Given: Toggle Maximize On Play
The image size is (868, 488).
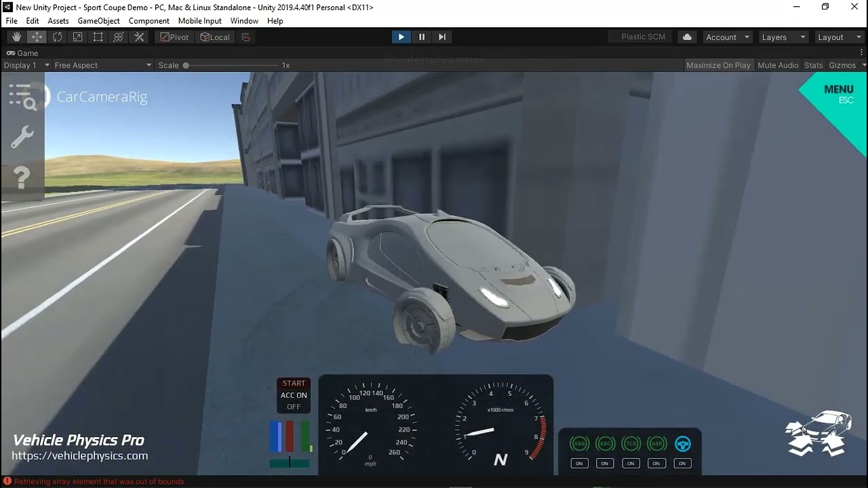Looking at the screenshot, I should (718, 65).
